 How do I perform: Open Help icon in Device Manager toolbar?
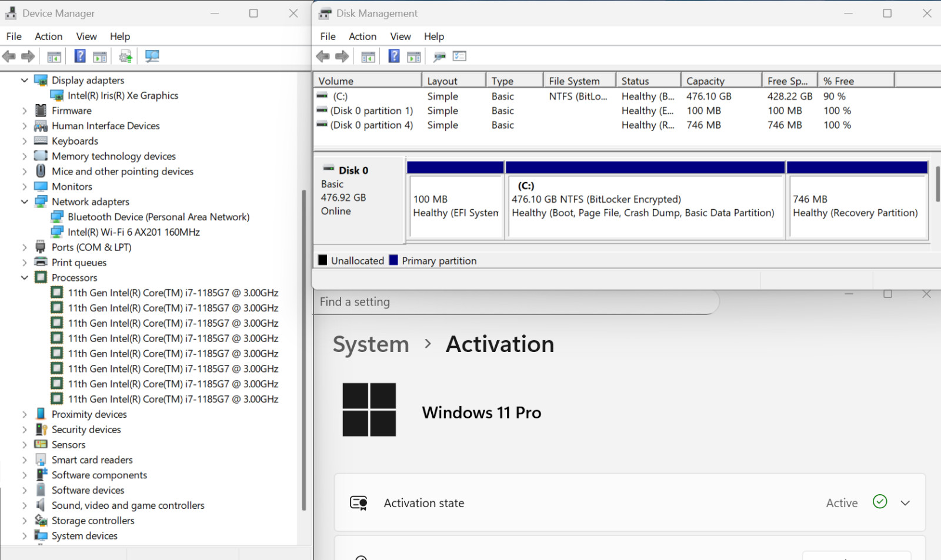pos(80,56)
